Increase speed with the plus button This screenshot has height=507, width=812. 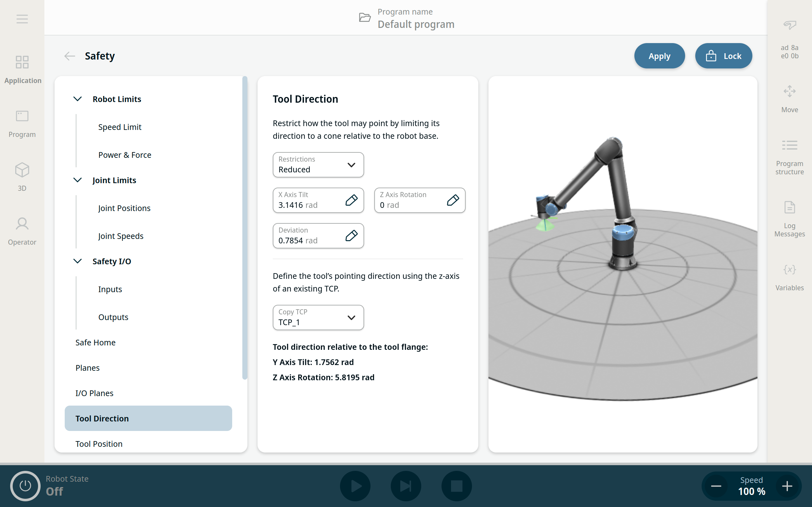(787, 486)
